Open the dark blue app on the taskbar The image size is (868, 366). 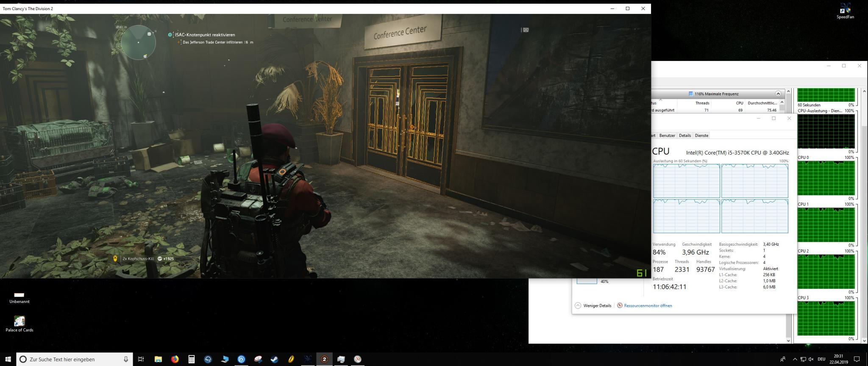tap(308, 359)
